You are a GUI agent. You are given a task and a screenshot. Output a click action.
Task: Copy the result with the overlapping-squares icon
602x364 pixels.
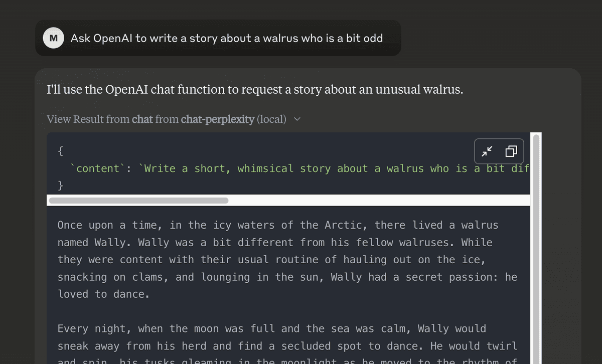point(511,151)
